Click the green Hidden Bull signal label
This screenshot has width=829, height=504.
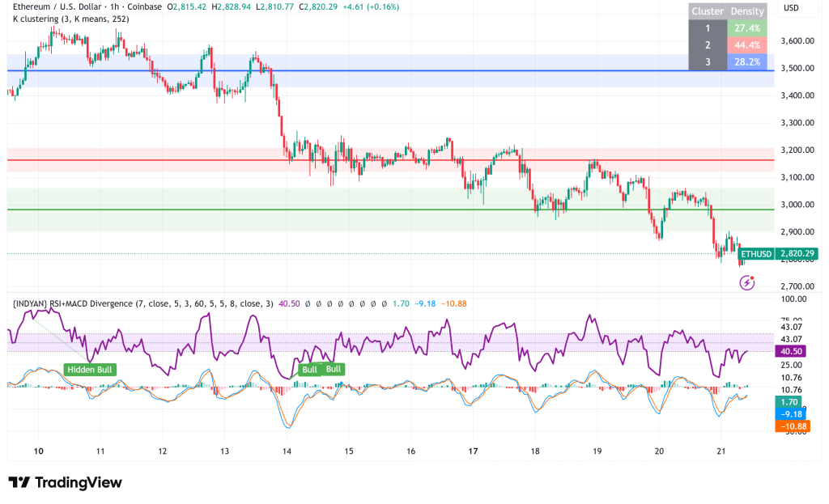pos(89,370)
